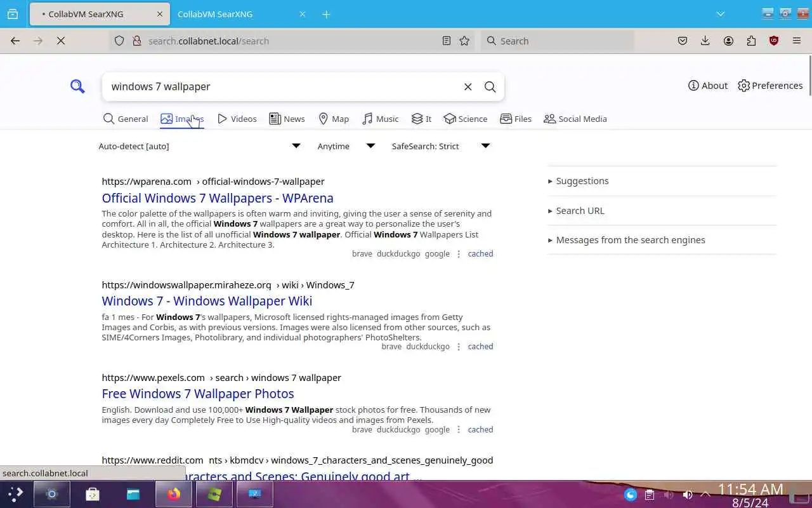Image resolution: width=812 pixels, height=508 pixels.
Task: Switch to the Videos category tab
Action: 237,119
